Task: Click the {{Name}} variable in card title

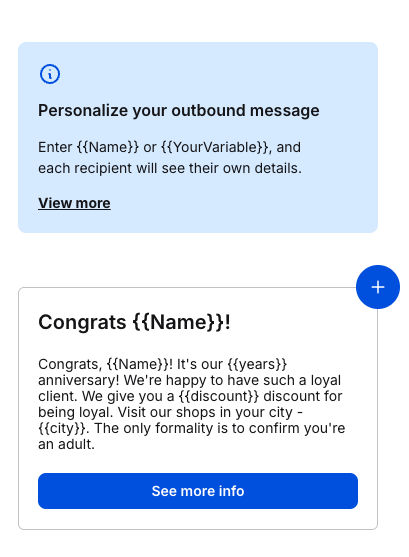Action: (x=178, y=323)
